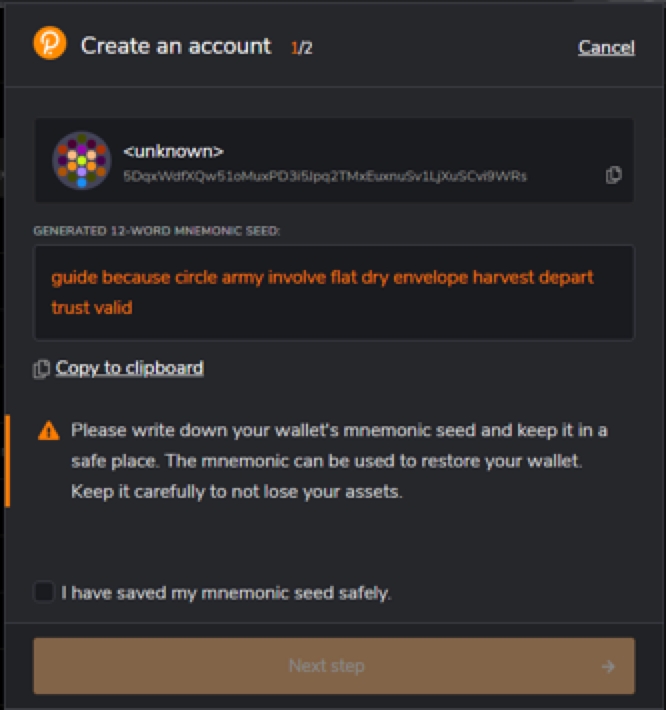
Task: Click the orange Polkadot logo icon
Action: (49, 45)
